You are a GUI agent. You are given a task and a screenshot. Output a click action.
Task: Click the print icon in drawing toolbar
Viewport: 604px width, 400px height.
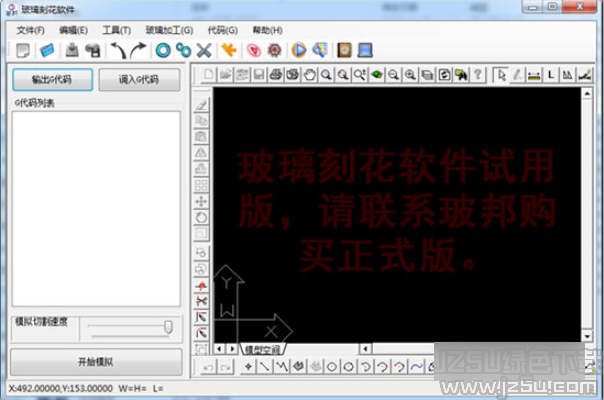[x=276, y=74]
